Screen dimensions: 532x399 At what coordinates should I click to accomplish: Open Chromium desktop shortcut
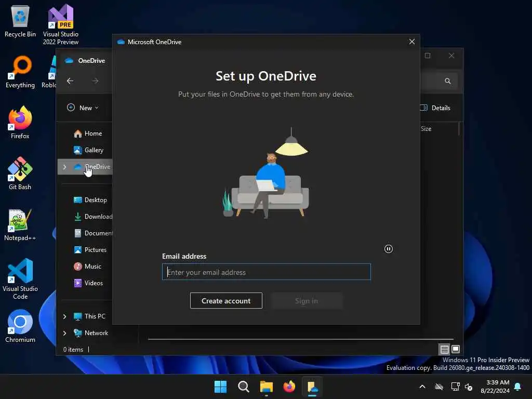point(20,326)
